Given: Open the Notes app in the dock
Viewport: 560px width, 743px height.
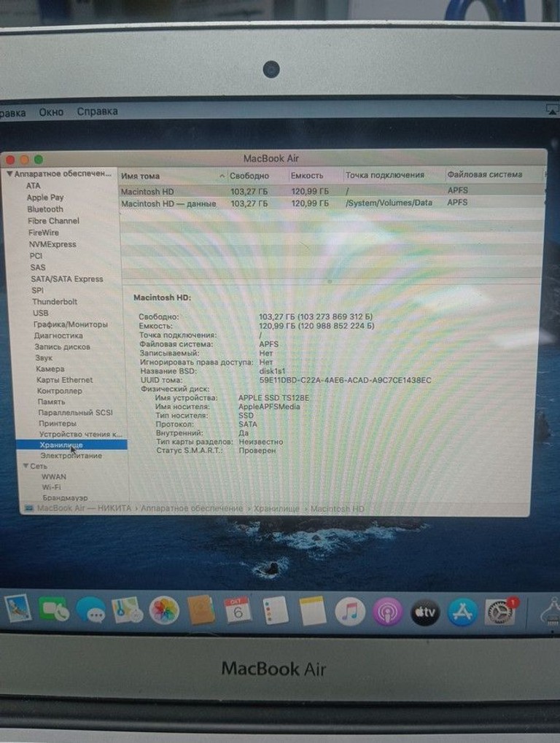Looking at the screenshot, I should pos(312,611).
